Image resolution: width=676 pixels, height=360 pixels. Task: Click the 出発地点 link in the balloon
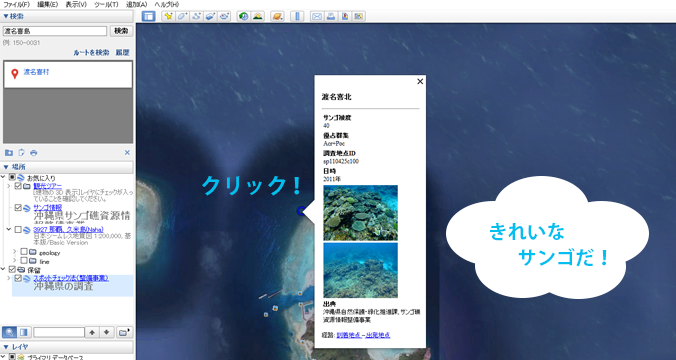pyautogui.click(x=378, y=335)
